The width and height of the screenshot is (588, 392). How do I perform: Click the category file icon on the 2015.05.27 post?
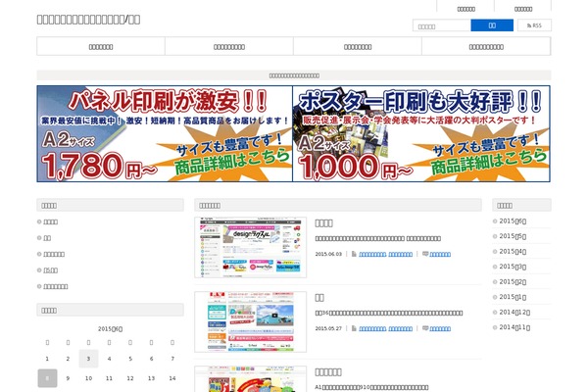point(354,328)
